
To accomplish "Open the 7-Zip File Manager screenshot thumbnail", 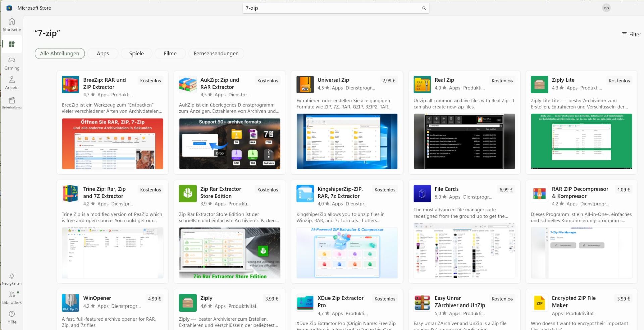I will (x=581, y=253).
